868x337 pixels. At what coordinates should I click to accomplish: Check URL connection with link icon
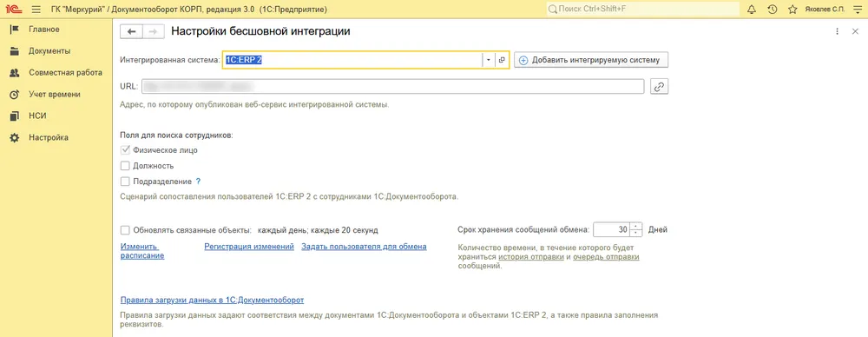660,87
